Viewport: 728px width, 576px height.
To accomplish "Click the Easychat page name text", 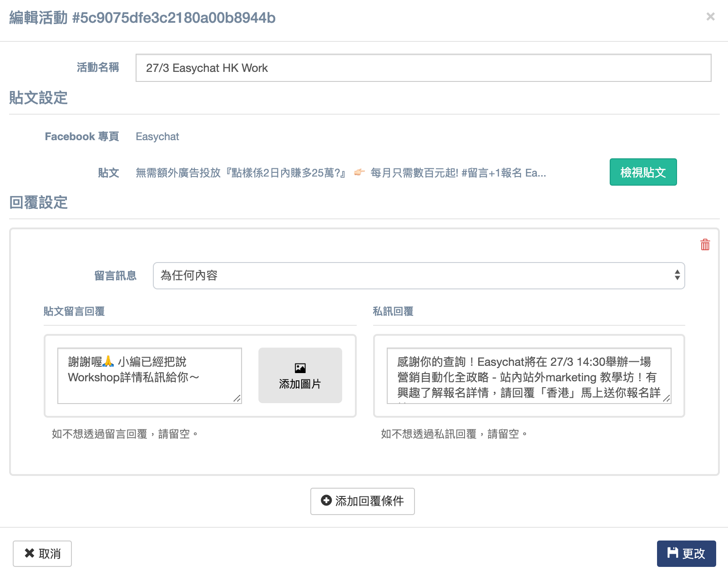I will (157, 136).
